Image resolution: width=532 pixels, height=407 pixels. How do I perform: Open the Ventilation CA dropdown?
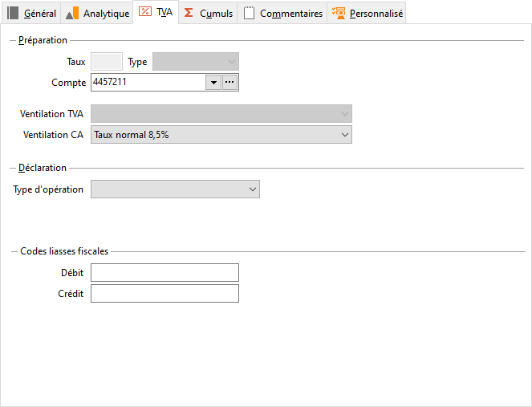221,135
